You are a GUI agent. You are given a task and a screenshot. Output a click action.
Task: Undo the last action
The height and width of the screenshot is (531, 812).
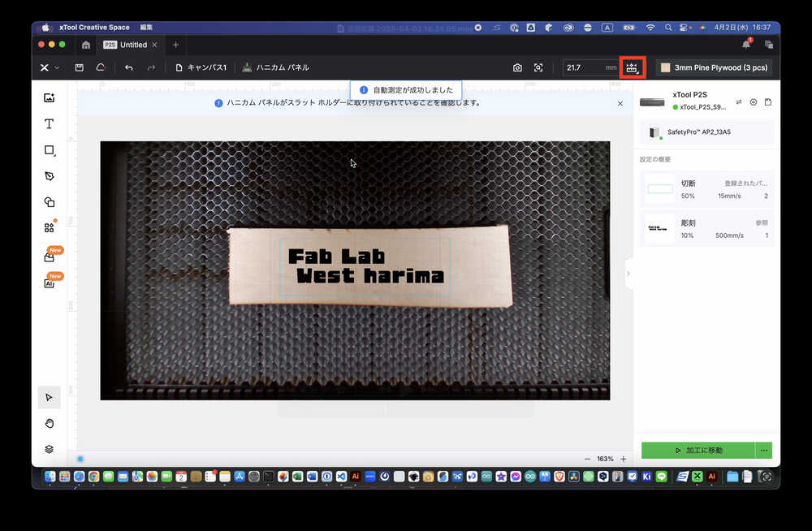click(x=129, y=67)
